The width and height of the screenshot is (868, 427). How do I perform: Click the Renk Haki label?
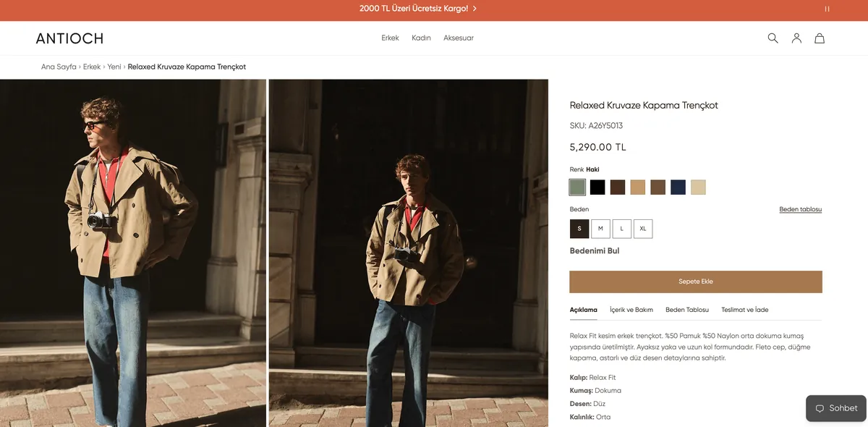pyautogui.click(x=584, y=169)
